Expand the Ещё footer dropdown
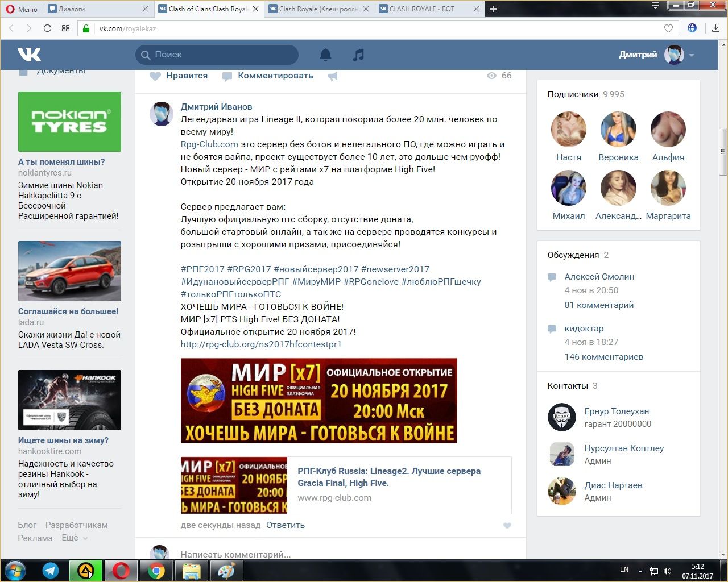The width and height of the screenshot is (728, 582). coord(75,538)
